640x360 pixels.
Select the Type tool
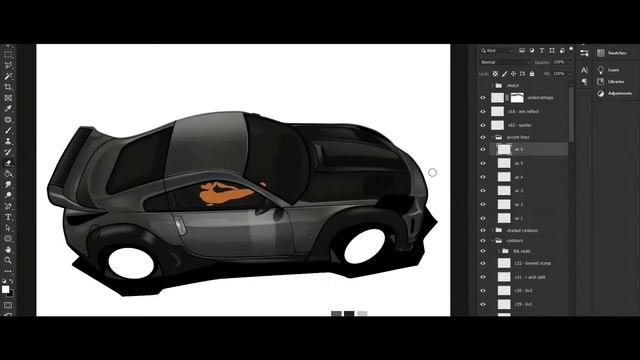coord(8,217)
